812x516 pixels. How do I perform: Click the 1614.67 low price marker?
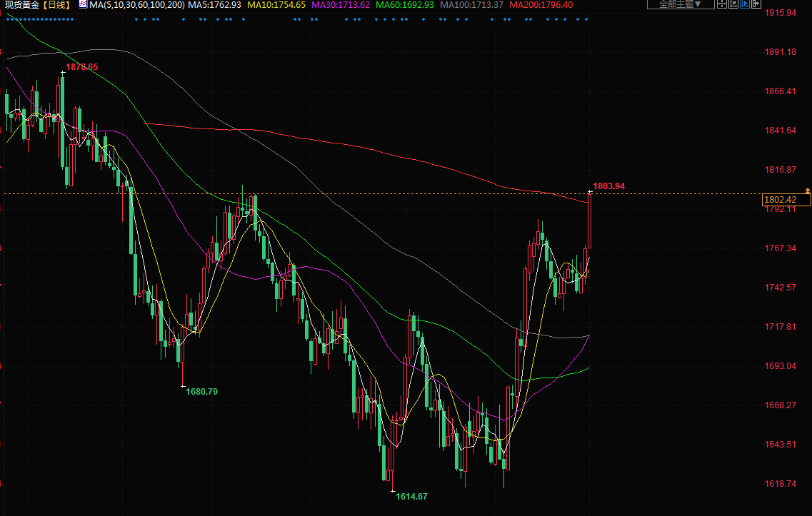point(411,496)
